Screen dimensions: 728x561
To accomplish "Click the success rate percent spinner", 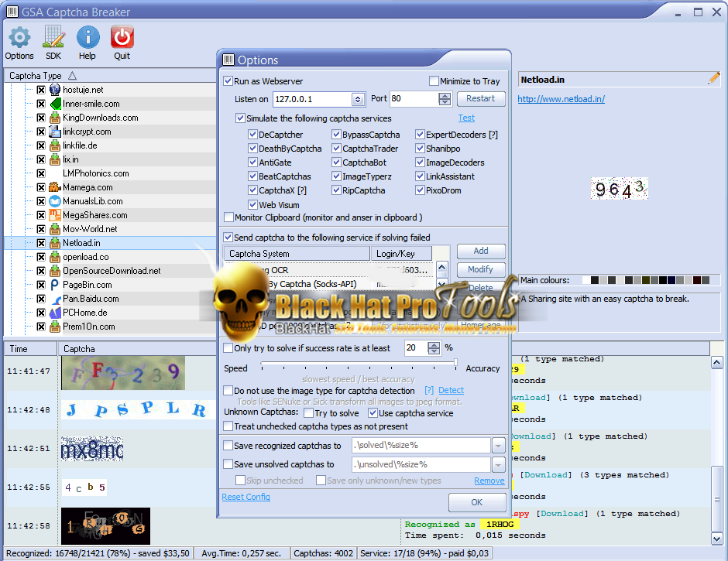I will (x=434, y=347).
